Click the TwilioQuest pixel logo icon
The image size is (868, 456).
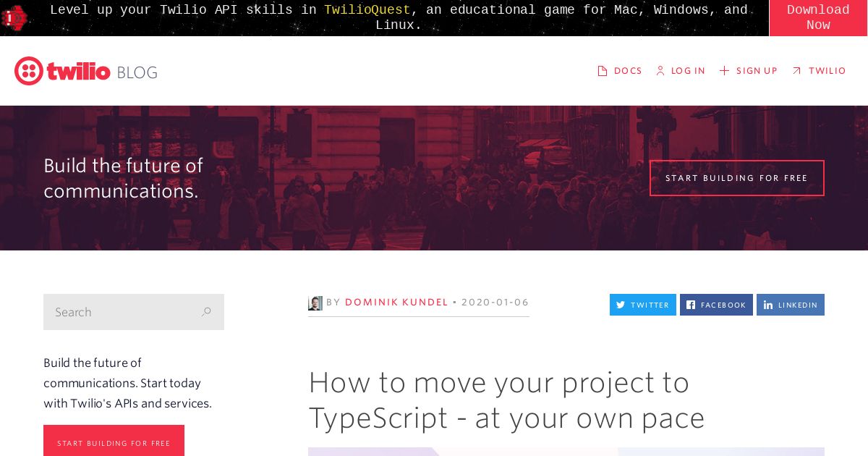tap(14, 17)
